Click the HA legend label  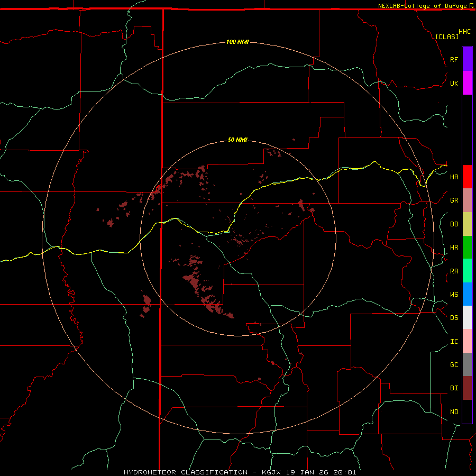pos(454,177)
